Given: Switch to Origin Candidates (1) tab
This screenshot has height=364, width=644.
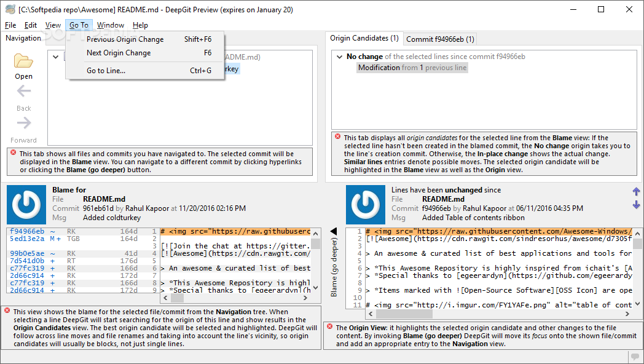Looking at the screenshot, I should point(364,38).
